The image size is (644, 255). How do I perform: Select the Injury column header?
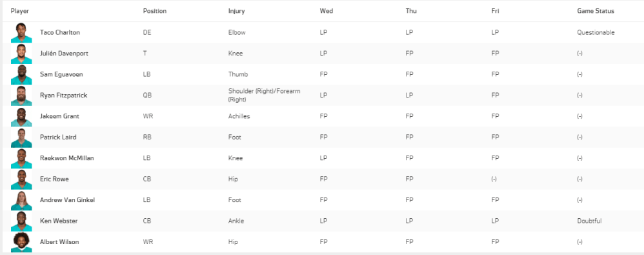[237, 11]
